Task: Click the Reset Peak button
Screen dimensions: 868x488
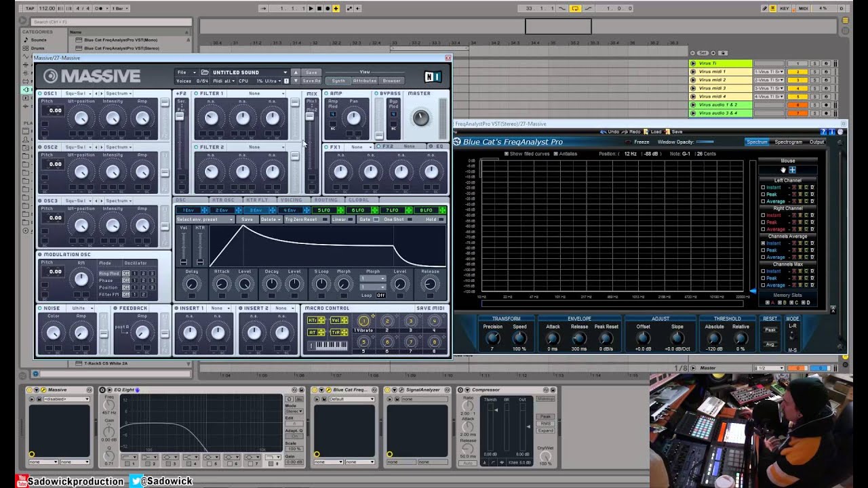Action: click(770, 330)
